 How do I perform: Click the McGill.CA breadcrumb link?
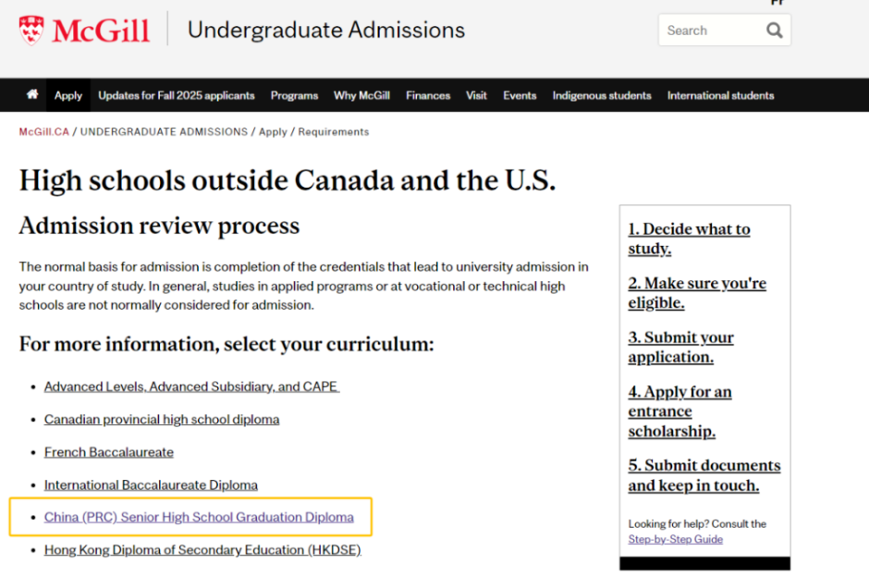43,132
